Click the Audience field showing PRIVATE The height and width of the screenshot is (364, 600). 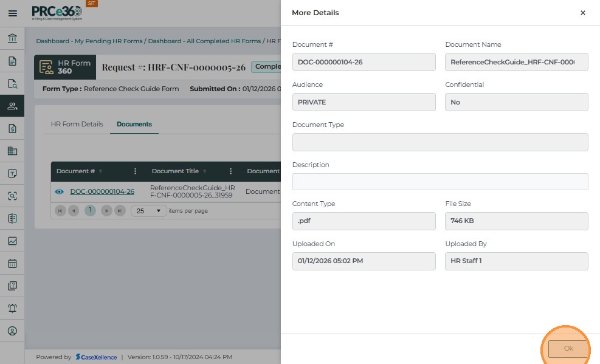tap(364, 102)
